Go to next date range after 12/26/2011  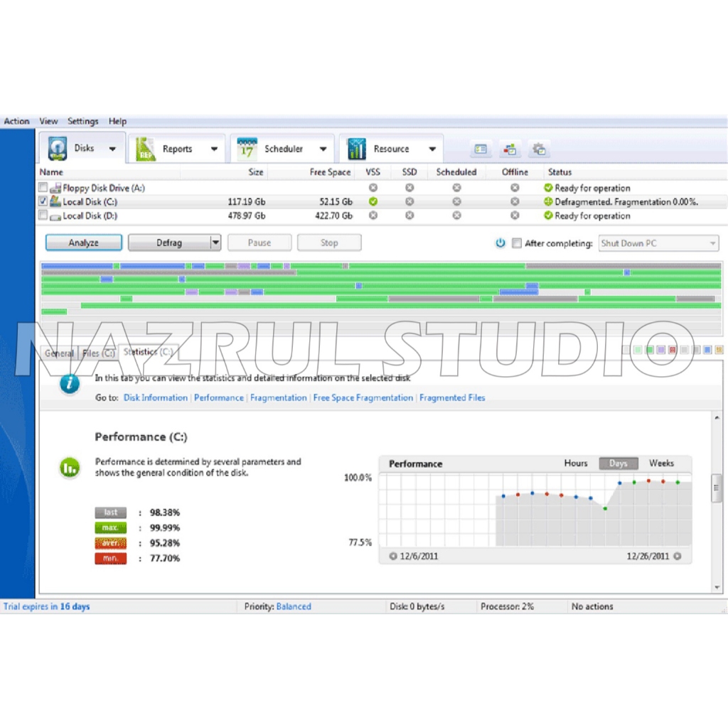pyautogui.click(x=678, y=557)
